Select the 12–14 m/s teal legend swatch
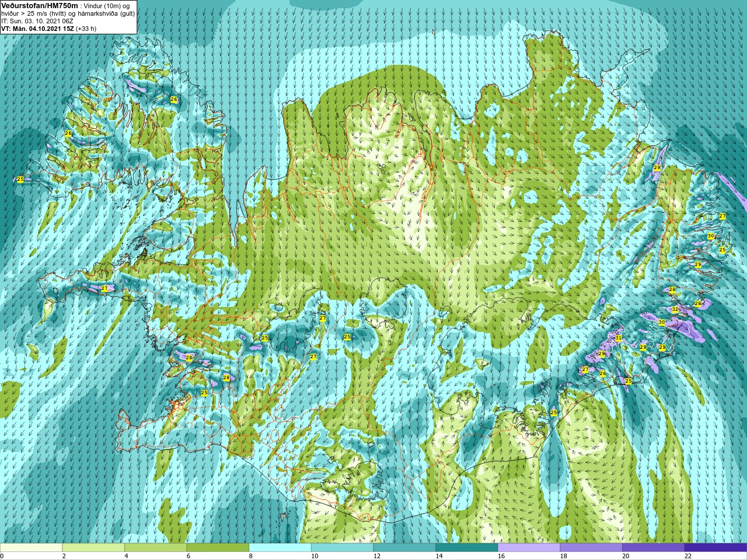The width and height of the screenshot is (747, 560). pyautogui.click(x=404, y=547)
